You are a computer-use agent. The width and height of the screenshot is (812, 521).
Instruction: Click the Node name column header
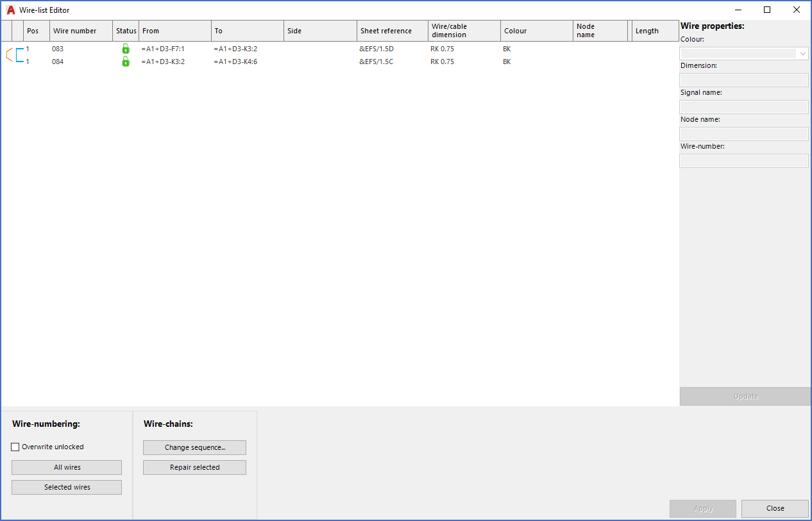click(600, 31)
